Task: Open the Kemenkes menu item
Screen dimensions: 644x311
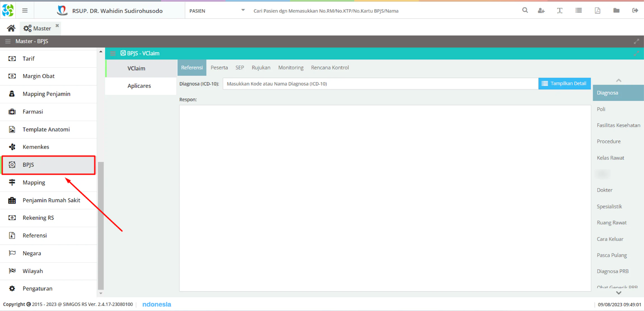Action: click(x=48, y=147)
